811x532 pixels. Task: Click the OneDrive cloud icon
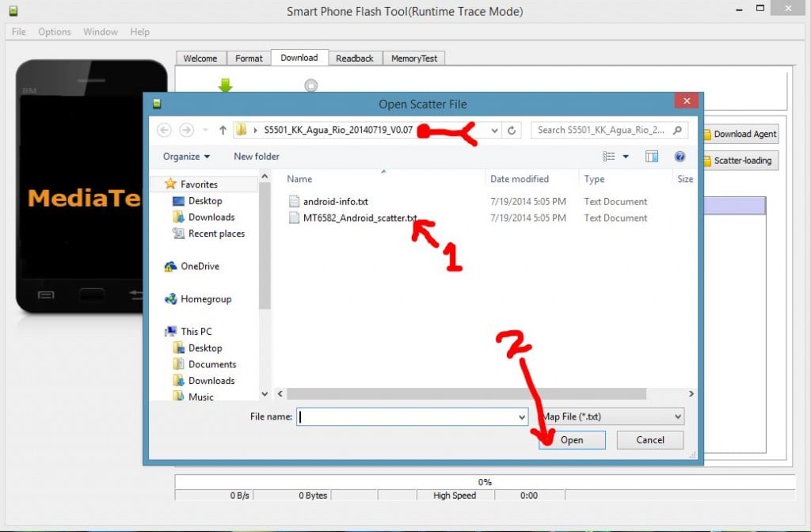170,266
